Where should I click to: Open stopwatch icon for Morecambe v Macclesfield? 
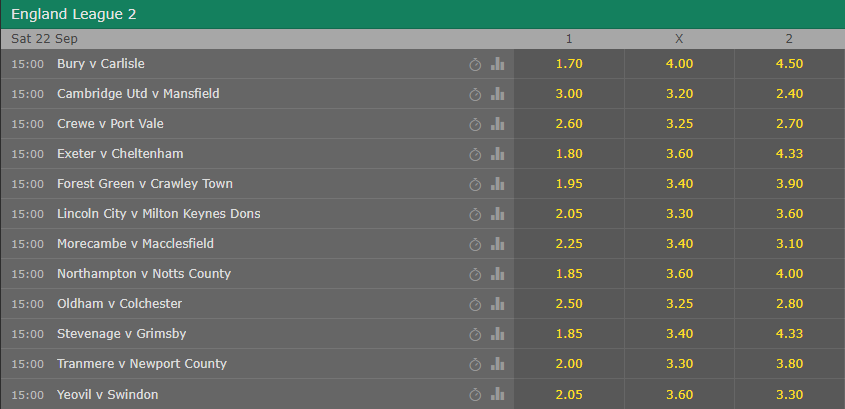tap(475, 245)
